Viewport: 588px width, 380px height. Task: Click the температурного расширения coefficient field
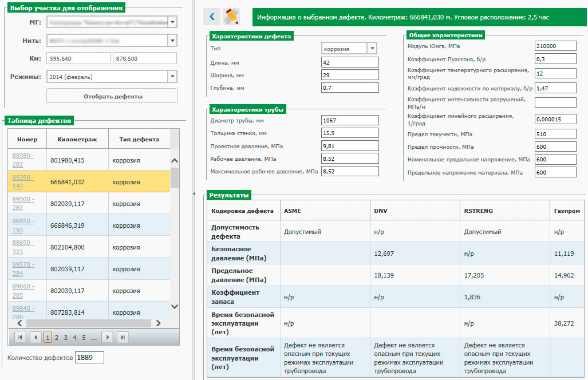pos(555,73)
